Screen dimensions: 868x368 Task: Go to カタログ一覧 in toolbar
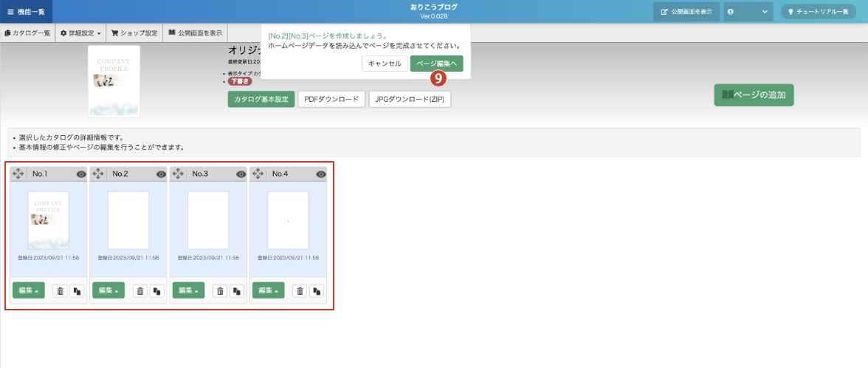click(x=27, y=33)
